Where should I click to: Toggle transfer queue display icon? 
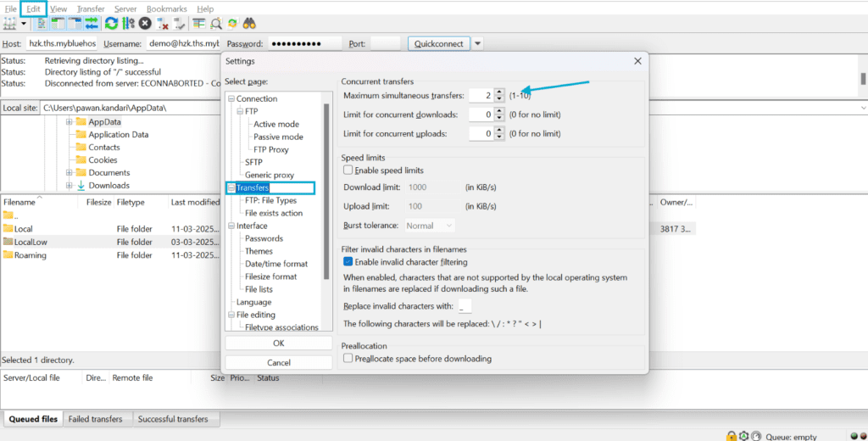tap(92, 23)
